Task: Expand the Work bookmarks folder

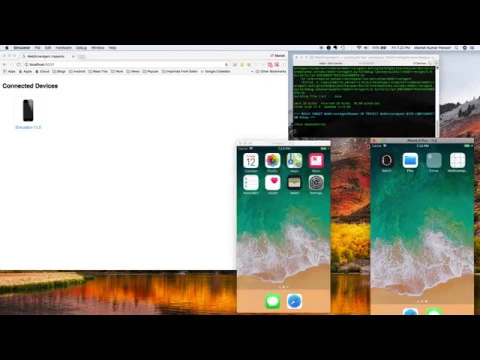Action: pyautogui.click(x=117, y=71)
